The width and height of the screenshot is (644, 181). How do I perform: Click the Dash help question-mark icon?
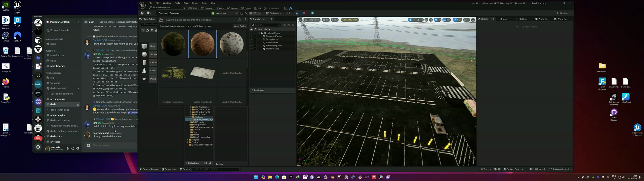click(x=286, y=8)
